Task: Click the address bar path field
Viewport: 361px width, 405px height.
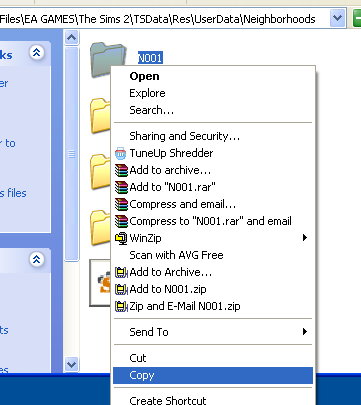Action: [x=165, y=19]
